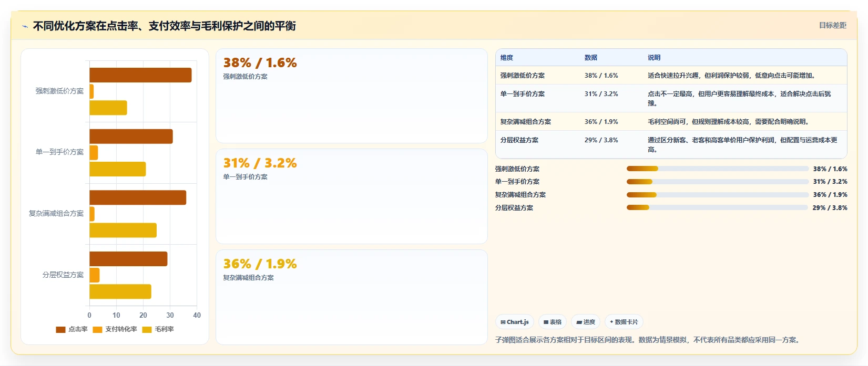Click the progress bar for 单一到手价方案
This screenshot has height=366, width=868.
[x=718, y=182]
